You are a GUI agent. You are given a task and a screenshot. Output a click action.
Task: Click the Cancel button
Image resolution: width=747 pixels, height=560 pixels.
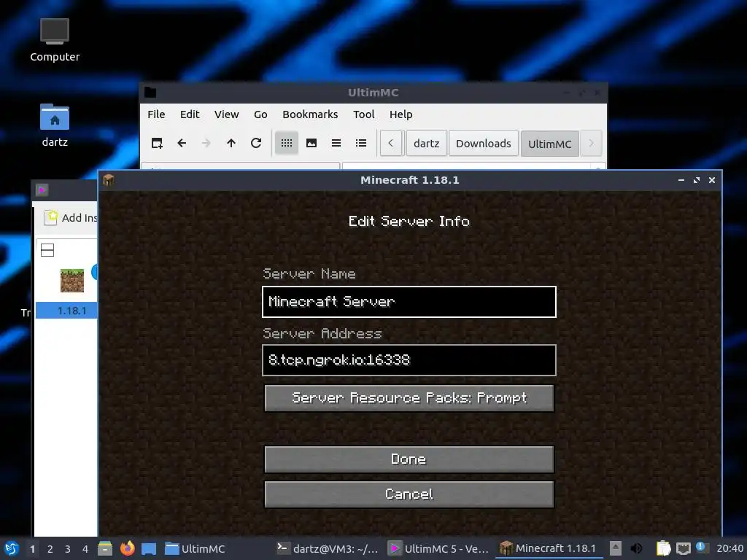pyautogui.click(x=409, y=494)
